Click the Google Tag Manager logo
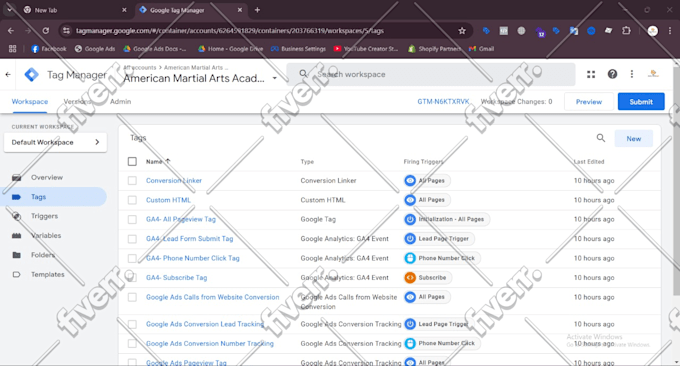The height and width of the screenshot is (366, 680). click(31, 75)
